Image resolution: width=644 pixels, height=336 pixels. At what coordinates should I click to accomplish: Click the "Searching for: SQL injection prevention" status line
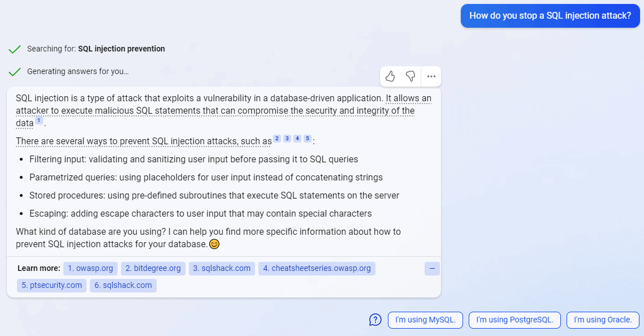tap(96, 49)
